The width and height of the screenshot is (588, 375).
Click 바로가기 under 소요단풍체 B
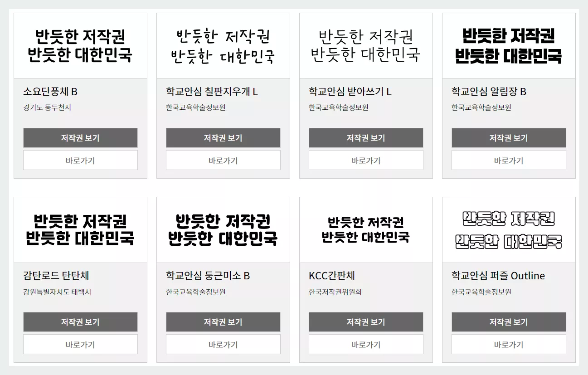(80, 160)
